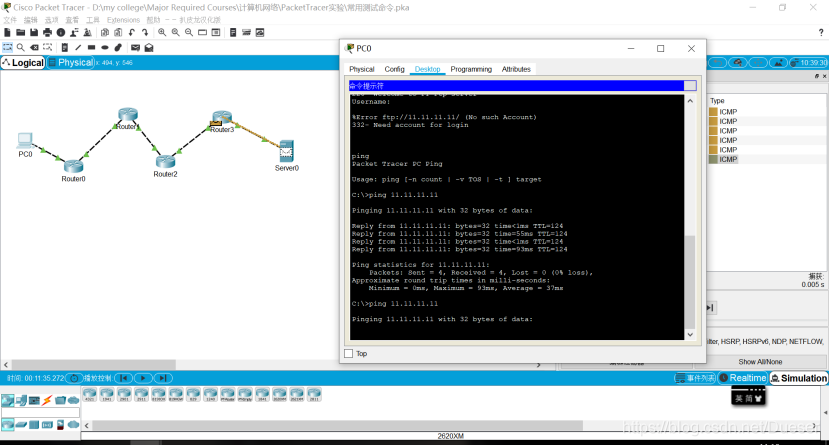Screen dimensions: 830x446
Task: Open the help question mark icon
Action: tap(821, 33)
